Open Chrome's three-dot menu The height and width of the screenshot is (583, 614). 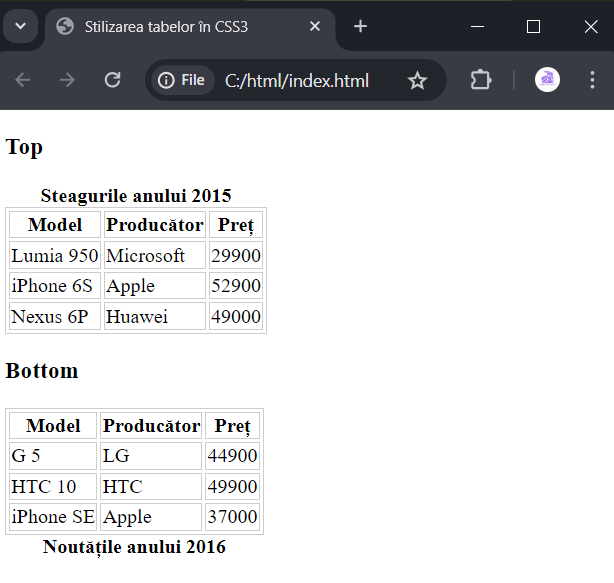(x=592, y=80)
